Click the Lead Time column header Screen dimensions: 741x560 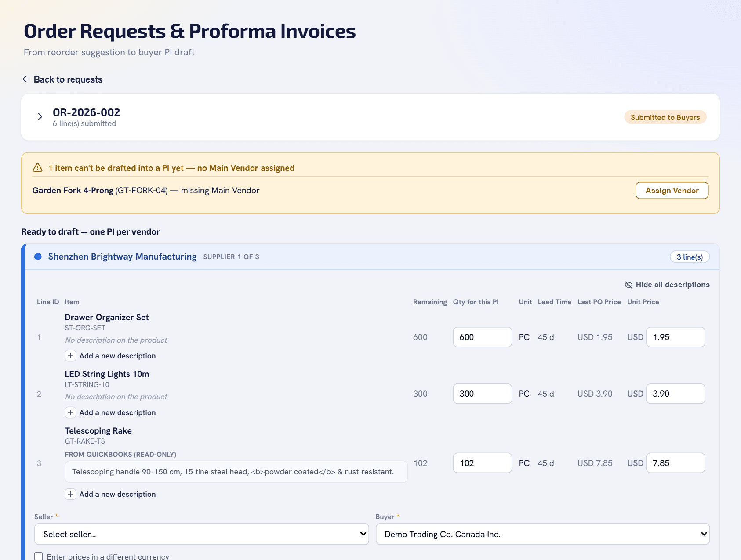[x=554, y=302]
